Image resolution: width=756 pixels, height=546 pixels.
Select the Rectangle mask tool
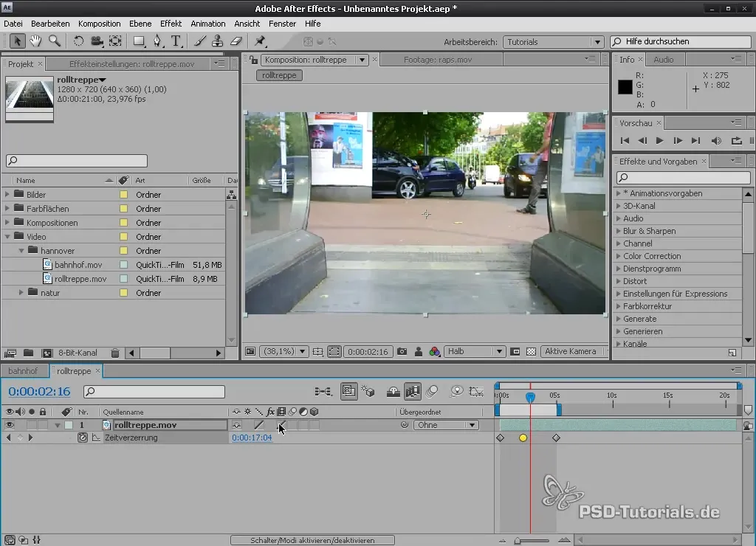click(139, 41)
